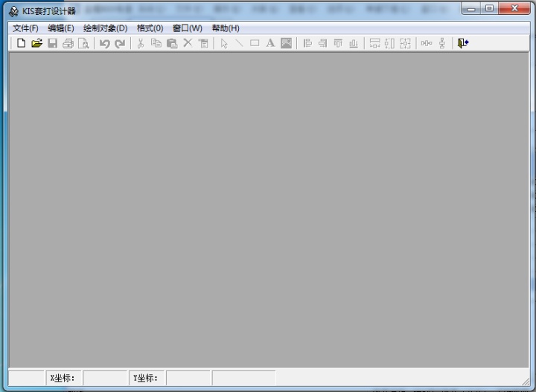Image resolution: width=536 pixels, height=392 pixels.
Task: Create a new document with the blank page icon
Action: click(21, 43)
